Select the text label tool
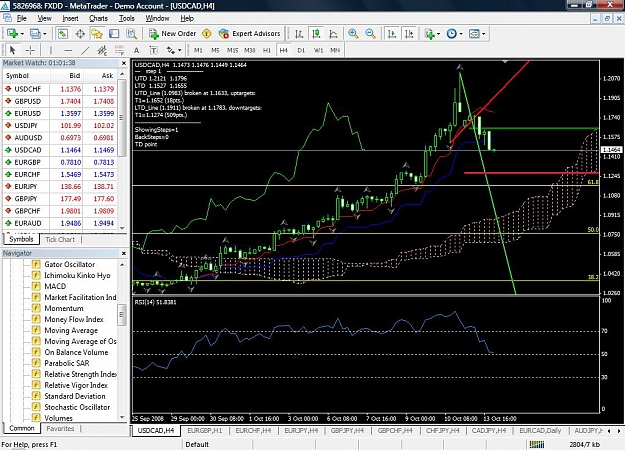Screen dimensions: 625x450 (x=153, y=50)
